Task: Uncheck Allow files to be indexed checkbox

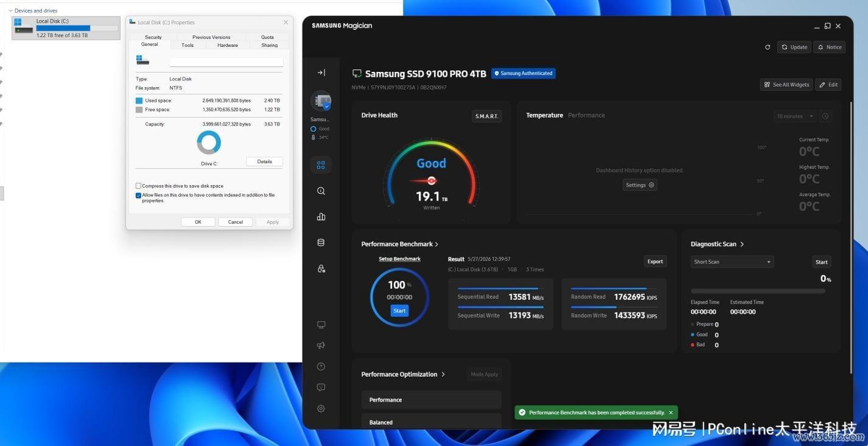Action: 138,196
